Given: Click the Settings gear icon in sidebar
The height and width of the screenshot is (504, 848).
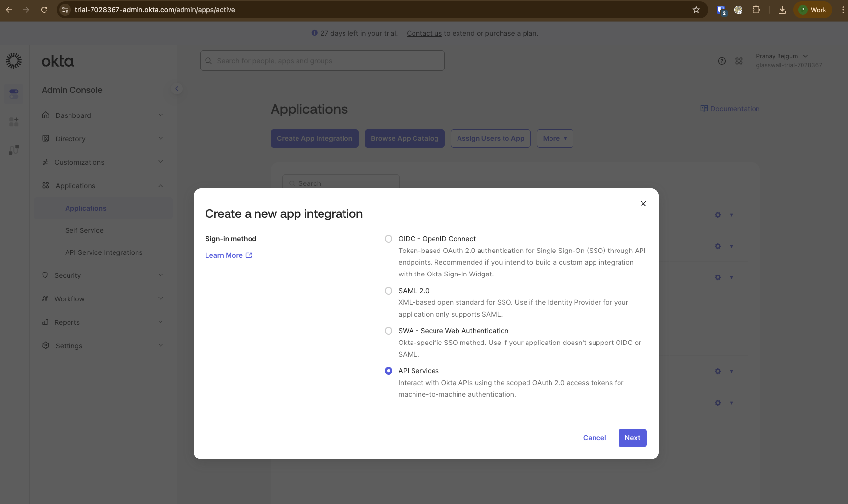Looking at the screenshot, I should click(x=46, y=345).
